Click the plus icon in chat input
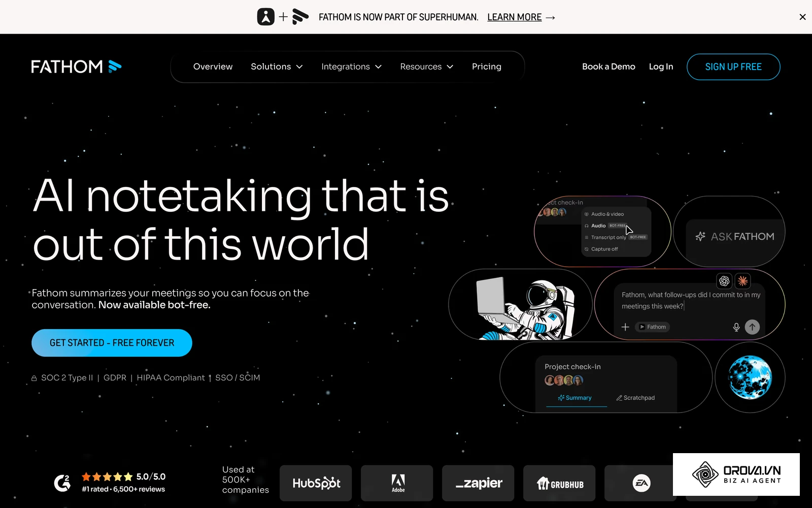The width and height of the screenshot is (812, 508). click(625, 327)
